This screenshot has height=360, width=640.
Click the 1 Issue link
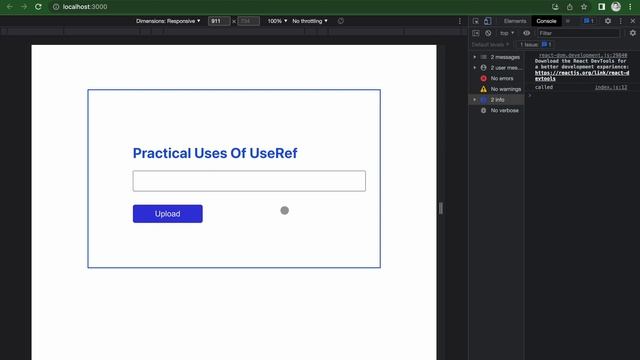tap(536, 44)
